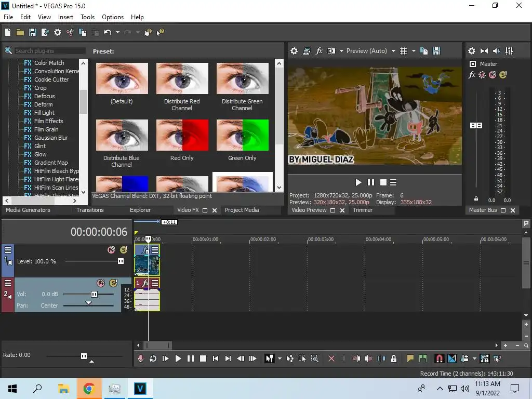This screenshot has height=399, width=532.
Task: Click Downmix Output icon in Master Bus
Action: (x=484, y=51)
